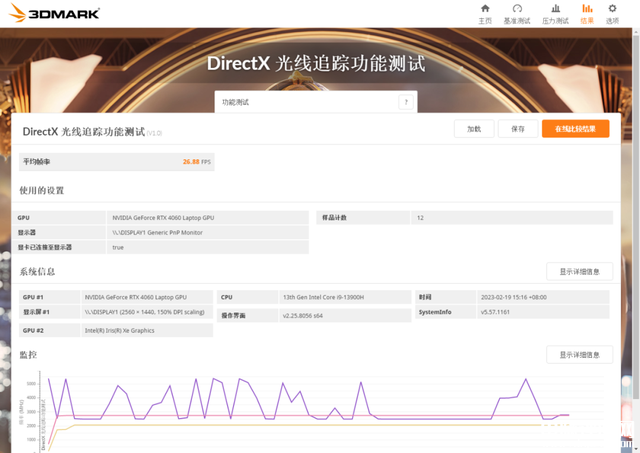The height and width of the screenshot is (453, 640).
Task: Click the DirectX 光线追踪功能测试 result title
Action: point(84,131)
